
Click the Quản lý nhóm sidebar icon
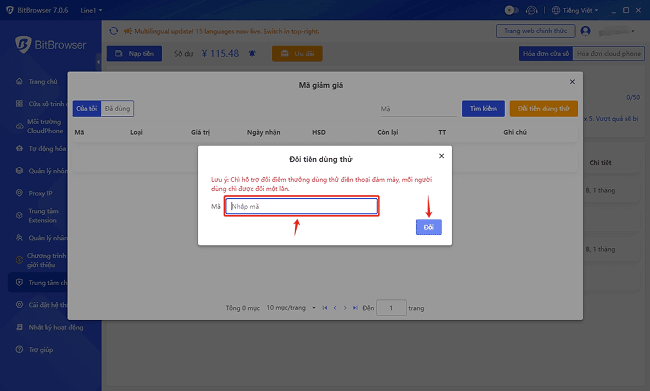(x=19, y=170)
